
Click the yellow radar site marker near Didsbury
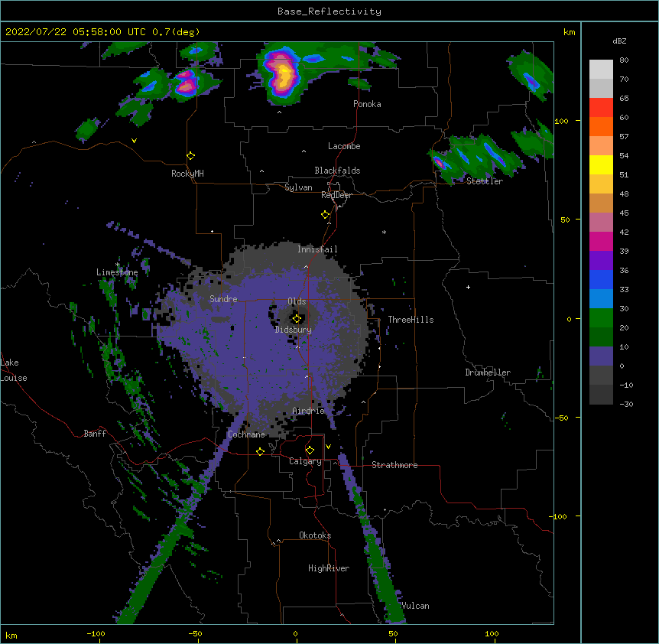(x=297, y=319)
